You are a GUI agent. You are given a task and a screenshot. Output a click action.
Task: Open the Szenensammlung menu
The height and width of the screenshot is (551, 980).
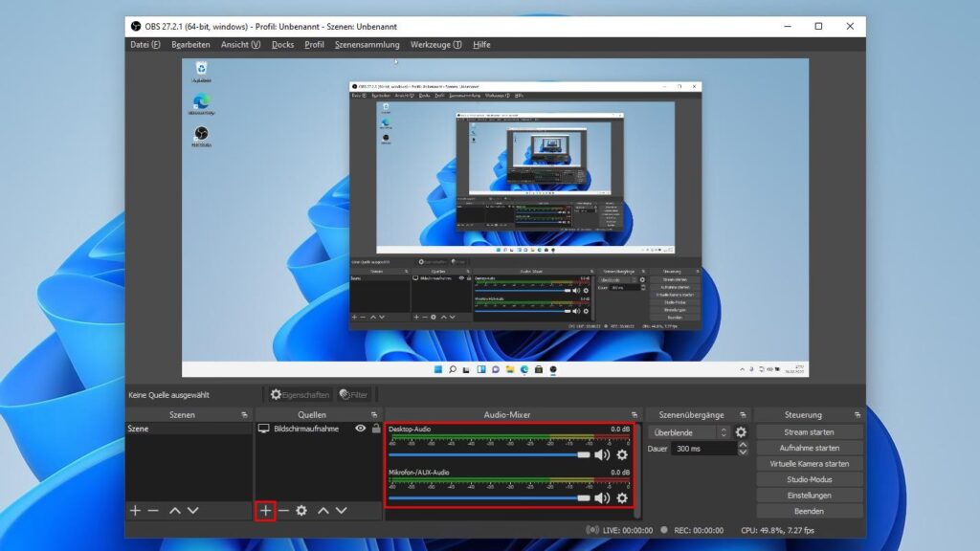point(367,44)
